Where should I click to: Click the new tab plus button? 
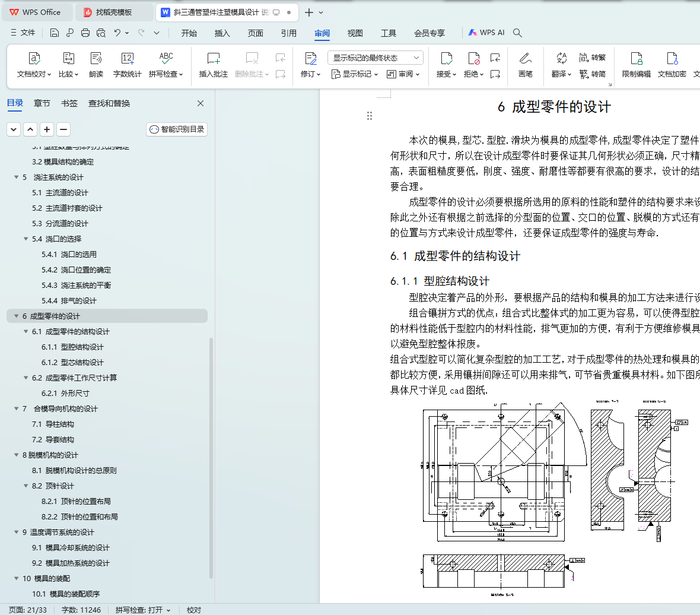point(308,12)
